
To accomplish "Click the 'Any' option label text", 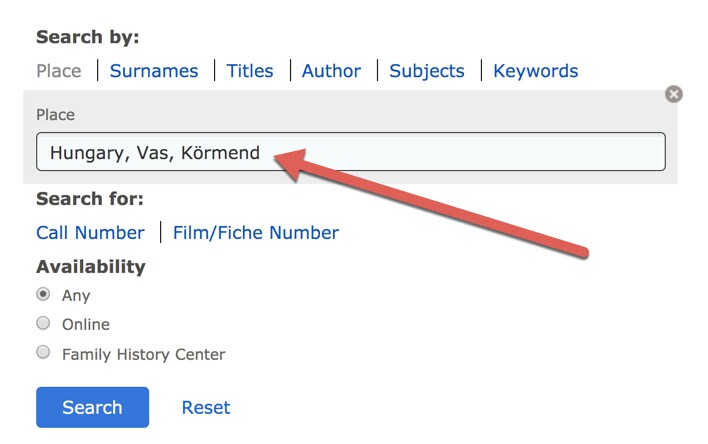I will 76,295.
